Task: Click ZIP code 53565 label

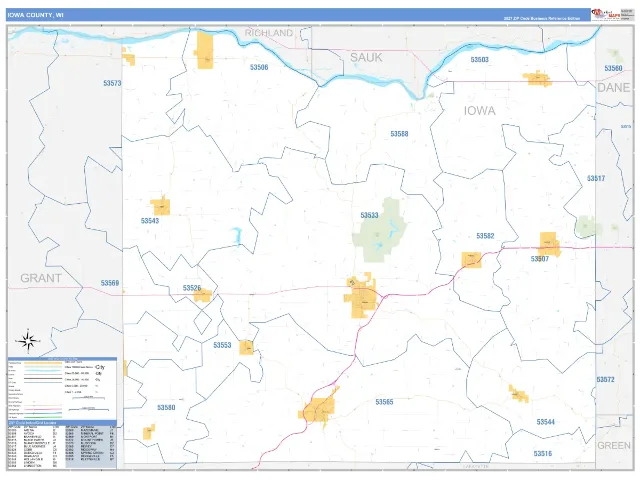Action: pyautogui.click(x=384, y=402)
